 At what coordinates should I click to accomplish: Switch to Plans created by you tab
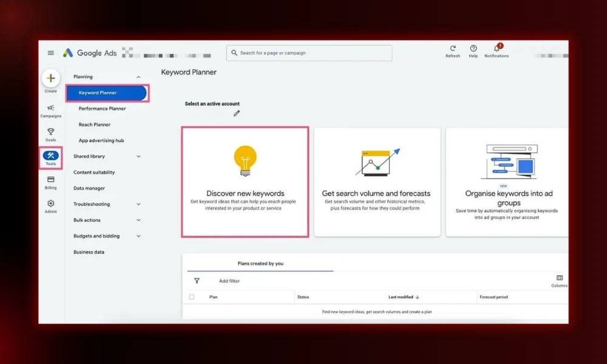(x=260, y=263)
